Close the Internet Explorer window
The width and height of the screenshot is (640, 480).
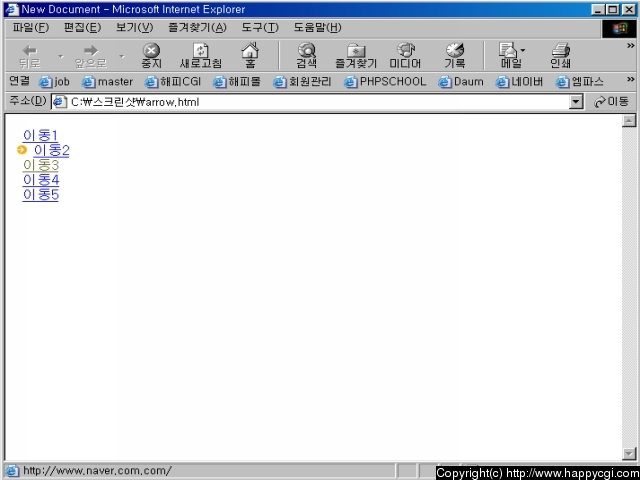[629, 9]
